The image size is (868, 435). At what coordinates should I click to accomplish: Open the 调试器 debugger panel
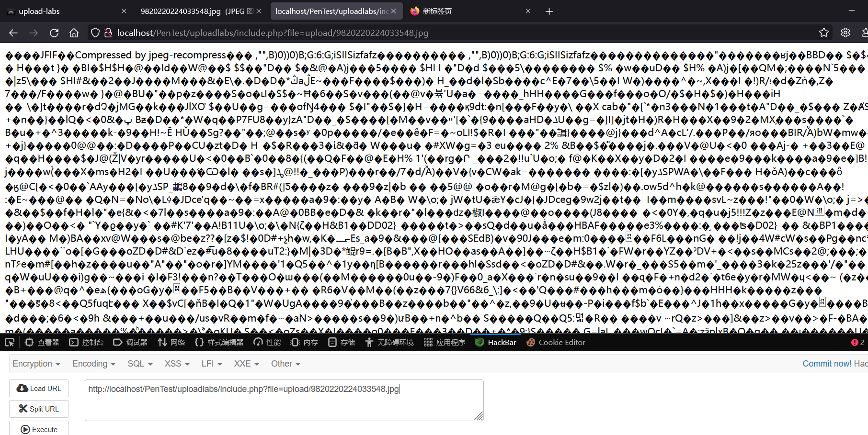tap(130, 342)
